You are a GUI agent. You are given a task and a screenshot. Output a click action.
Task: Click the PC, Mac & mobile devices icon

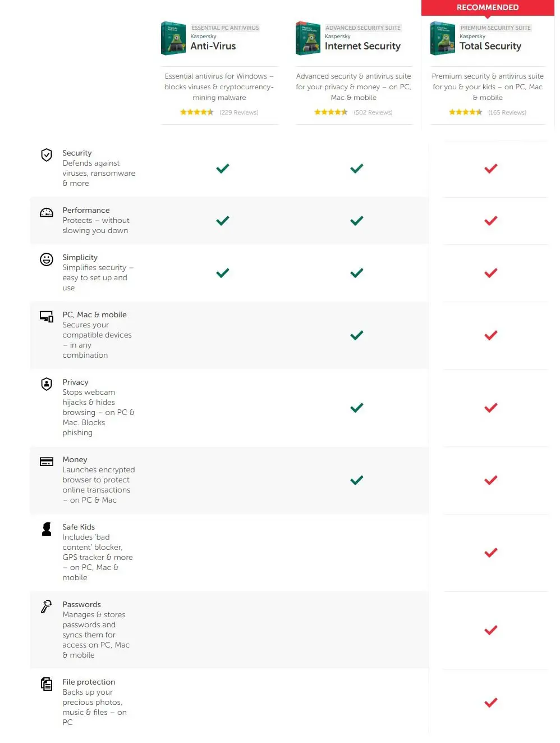pos(47,316)
